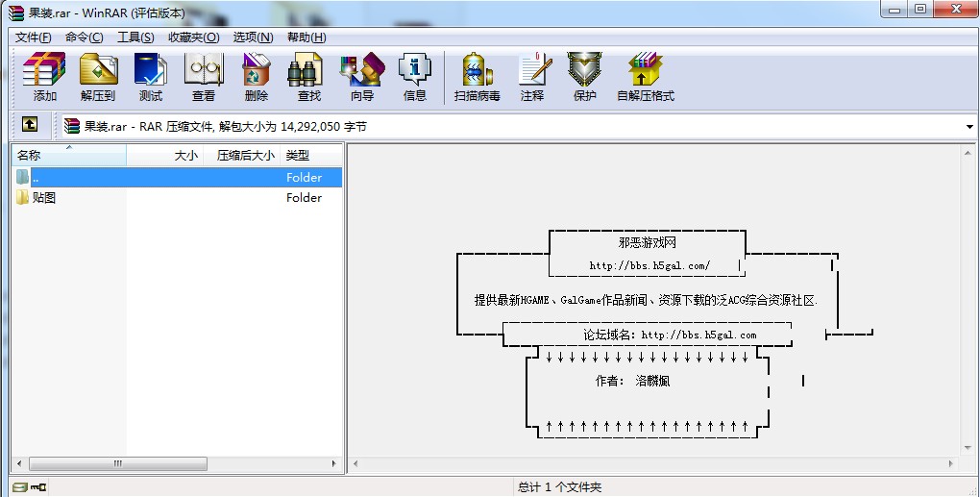Go up one level using arrow button

pos(30,125)
